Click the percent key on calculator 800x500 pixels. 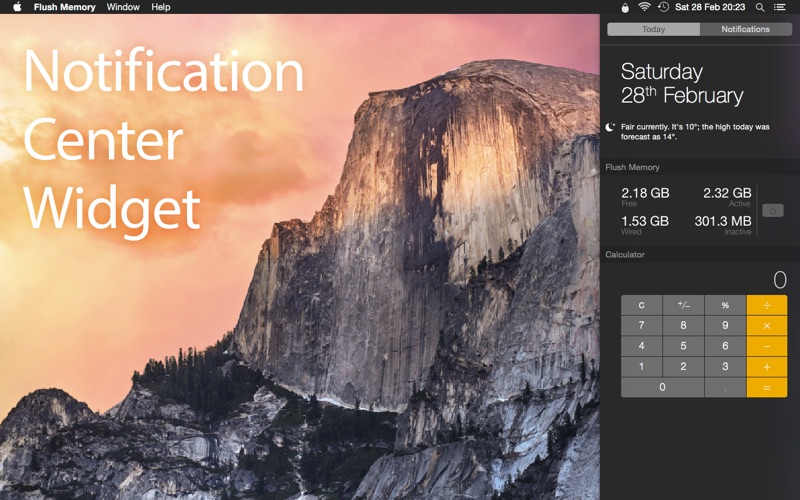point(725,305)
